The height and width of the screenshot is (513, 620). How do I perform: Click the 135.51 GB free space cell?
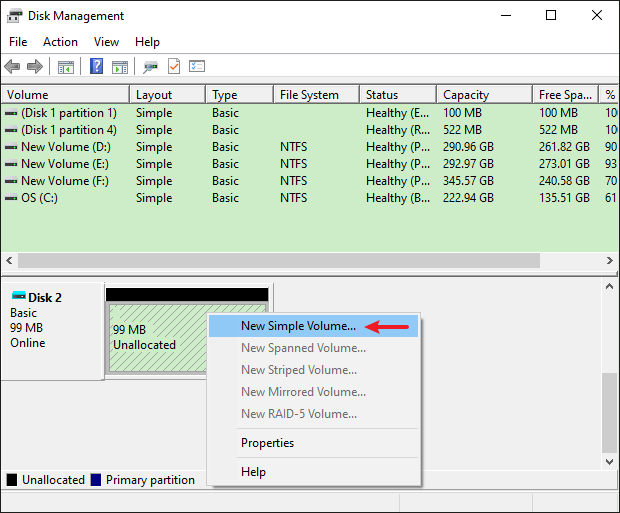tap(564, 198)
